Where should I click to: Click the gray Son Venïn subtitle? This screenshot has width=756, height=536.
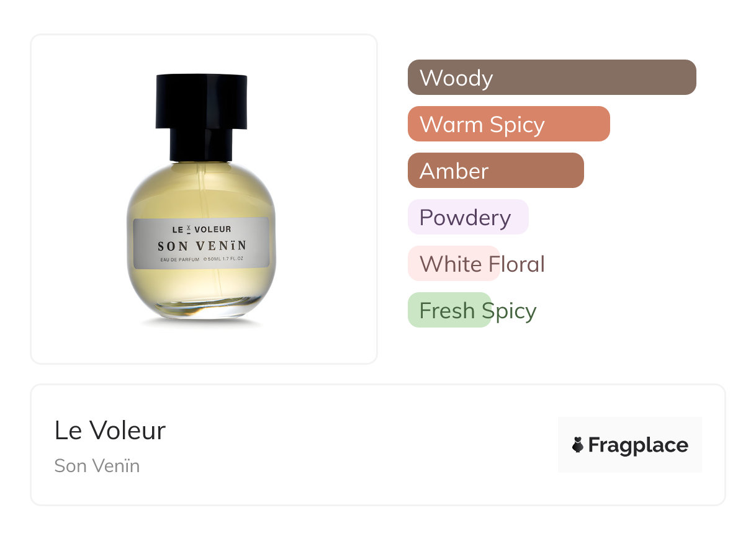coord(97,465)
